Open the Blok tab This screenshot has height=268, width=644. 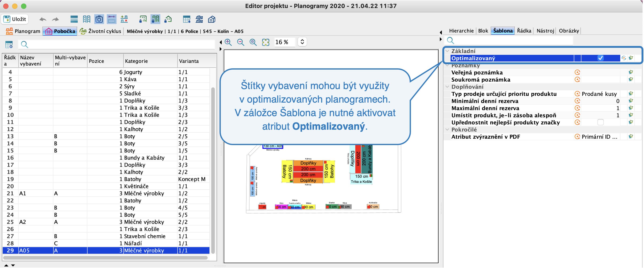click(483, 31)
